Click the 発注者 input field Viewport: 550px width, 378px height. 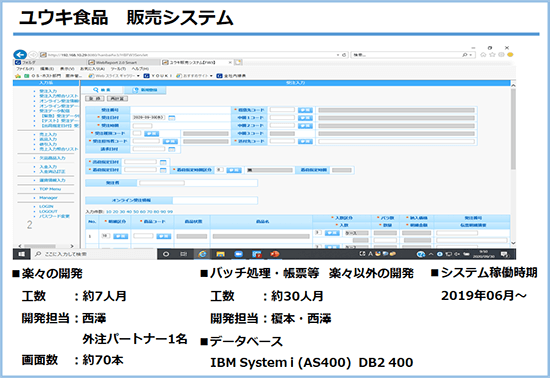(x=162, y=183)
